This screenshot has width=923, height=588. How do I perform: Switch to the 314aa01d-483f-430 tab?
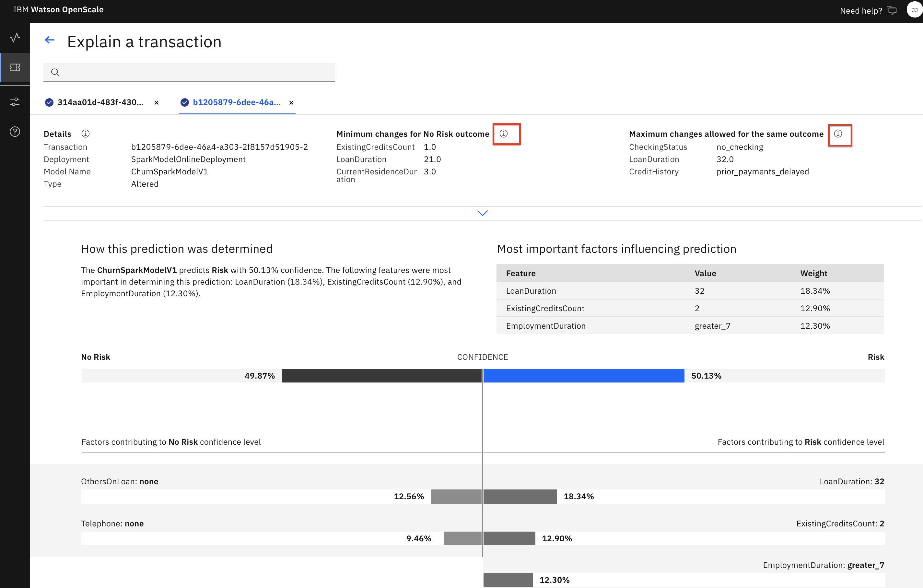coord(100,102)
